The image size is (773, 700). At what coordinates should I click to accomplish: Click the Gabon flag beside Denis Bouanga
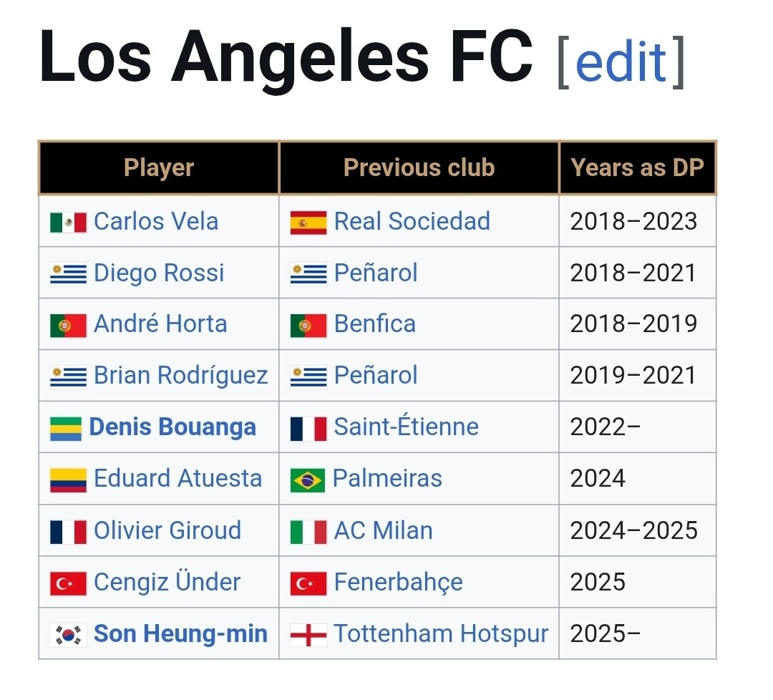[x=66, y=428]
